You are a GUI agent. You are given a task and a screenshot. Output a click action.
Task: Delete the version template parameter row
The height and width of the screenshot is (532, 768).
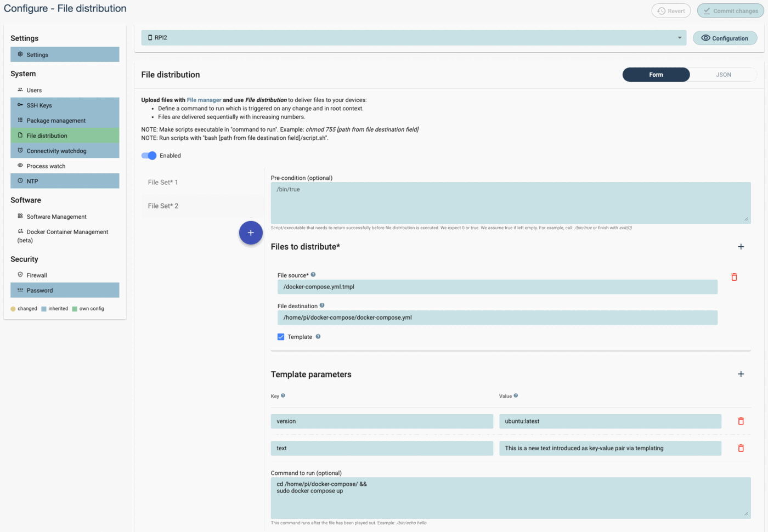click(x=741, y=421)
